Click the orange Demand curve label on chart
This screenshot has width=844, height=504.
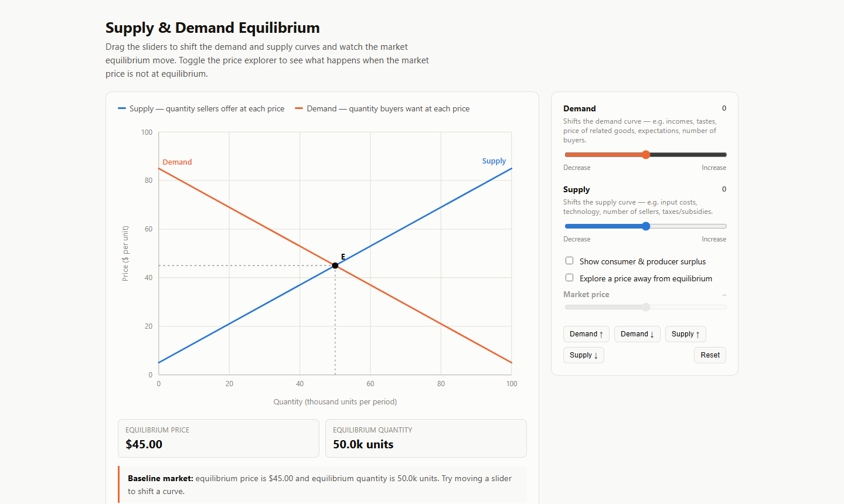click(177, 162)
